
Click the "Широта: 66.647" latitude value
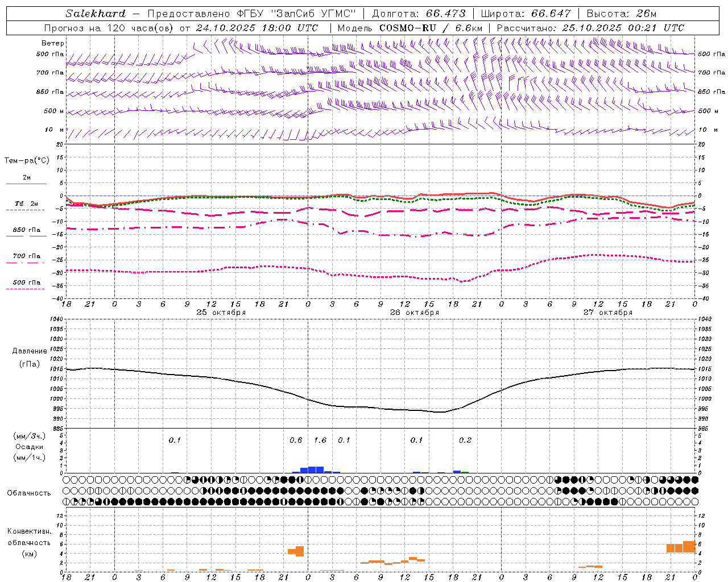click(x=526, y=14)
